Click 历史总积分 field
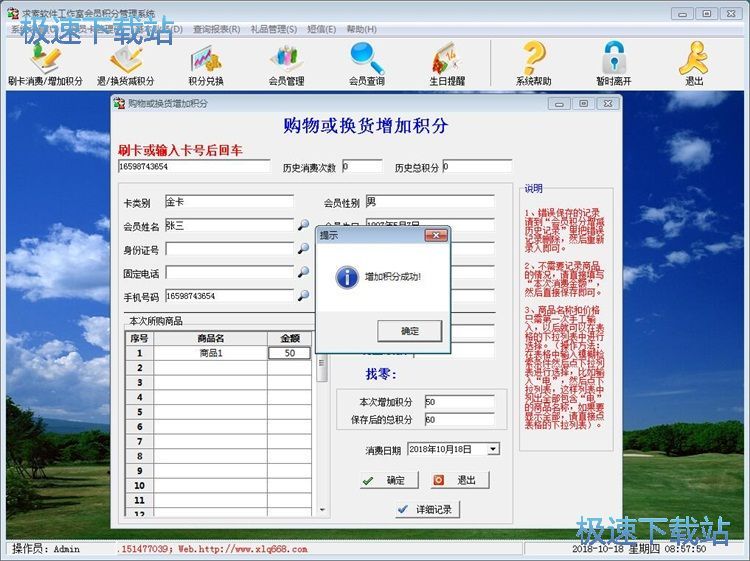This screenshot has height=561, width=750. click(x=477, y=166)
